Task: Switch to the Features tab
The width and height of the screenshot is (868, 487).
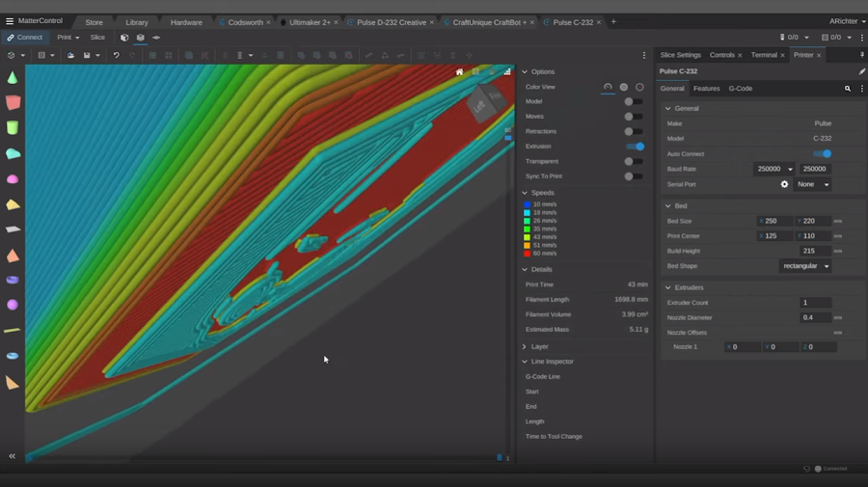Action: click(x=706, y=89)
